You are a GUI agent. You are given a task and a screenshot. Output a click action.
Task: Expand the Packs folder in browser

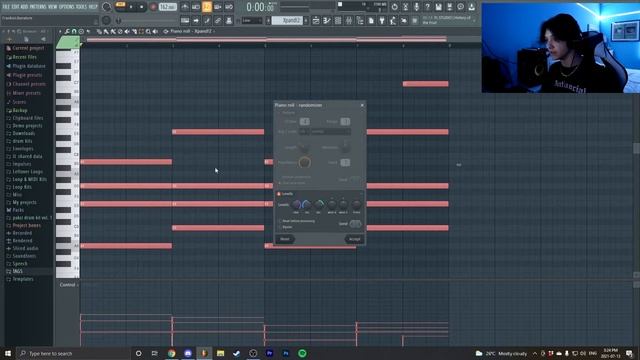click(18, 210)
